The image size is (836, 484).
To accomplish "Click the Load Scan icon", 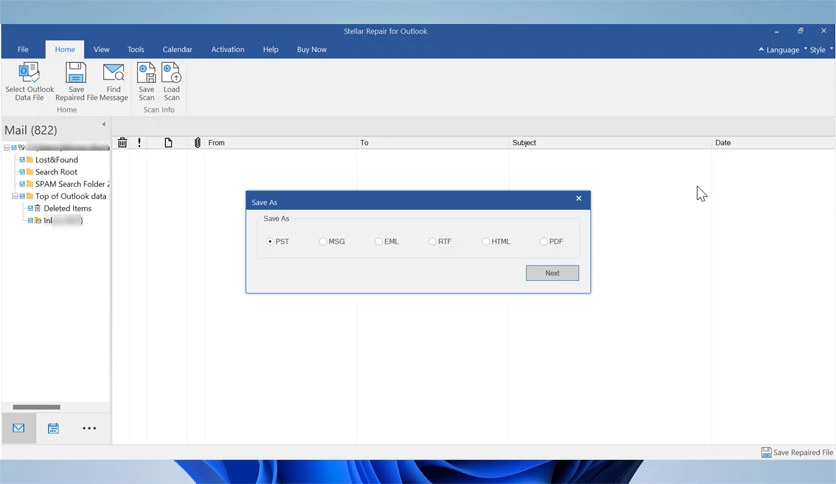I will (x=171, y=72).
